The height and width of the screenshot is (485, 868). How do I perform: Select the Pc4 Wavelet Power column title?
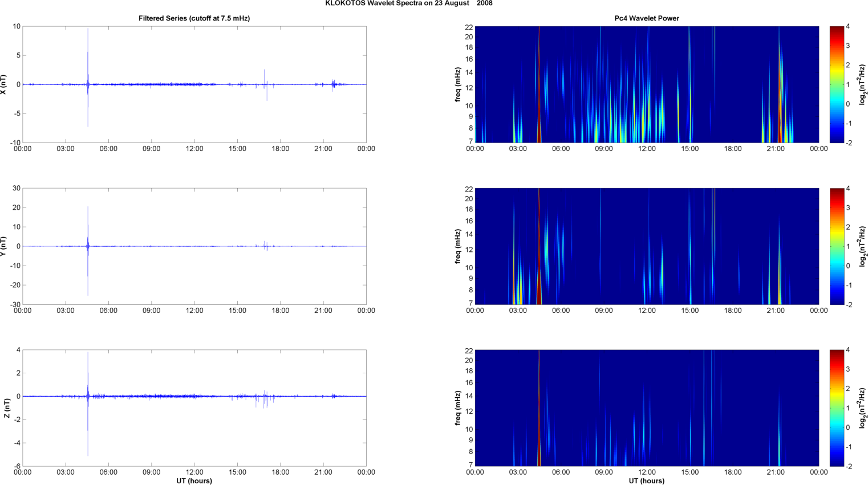(x=646, y=18)
